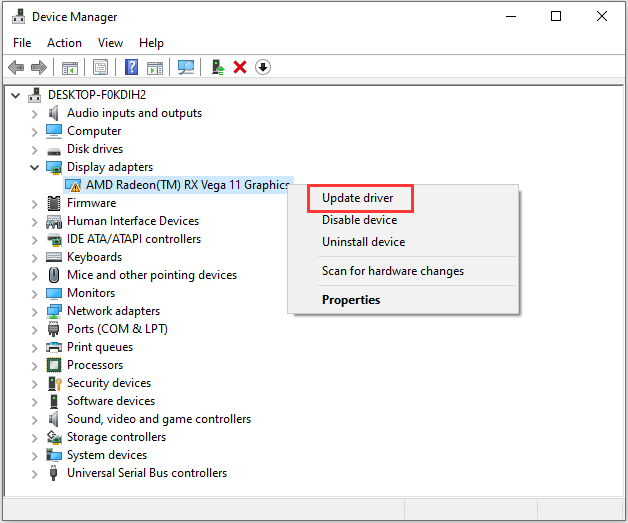This screenshot has height=523, width=628.
Task: Expand Sound, video and game controllers
Action: (x=35, y=420)
